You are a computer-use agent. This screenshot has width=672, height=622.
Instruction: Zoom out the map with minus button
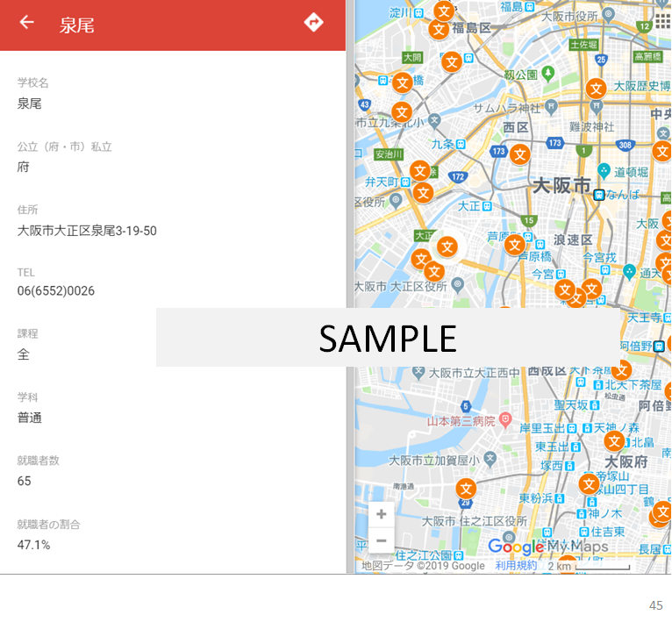point(381,540)
